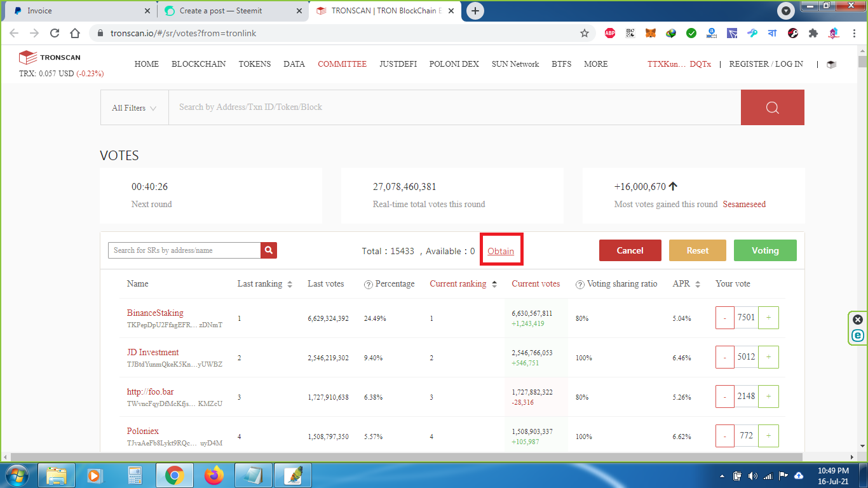The height and width of the screenshot is (488, 868).
Task: Click the red Cancel button
Action: coord(630,250)
